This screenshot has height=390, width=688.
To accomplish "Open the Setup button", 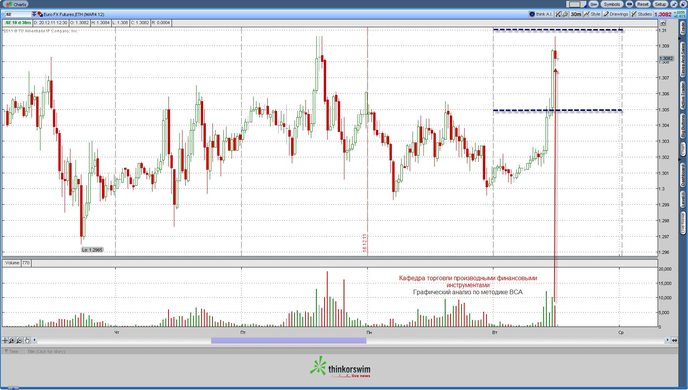I will click(x=660, y=4).
